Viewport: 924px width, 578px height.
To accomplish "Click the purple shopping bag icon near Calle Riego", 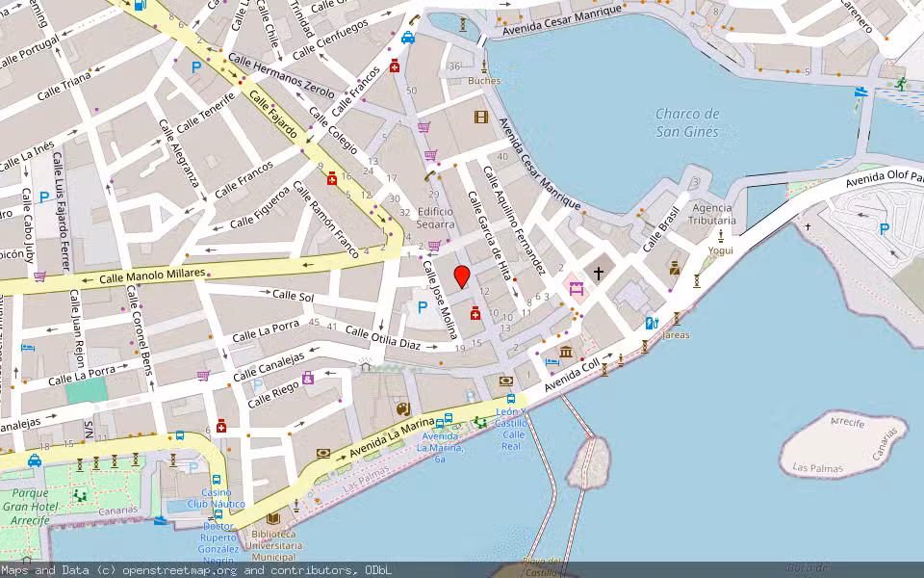I will [x=308, y=378].
